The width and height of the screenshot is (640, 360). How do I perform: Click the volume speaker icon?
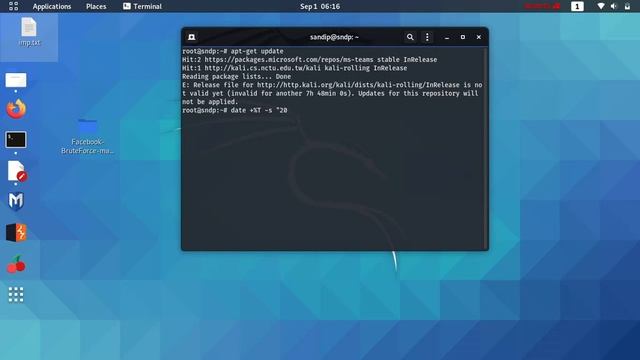[x=613, y=6]
